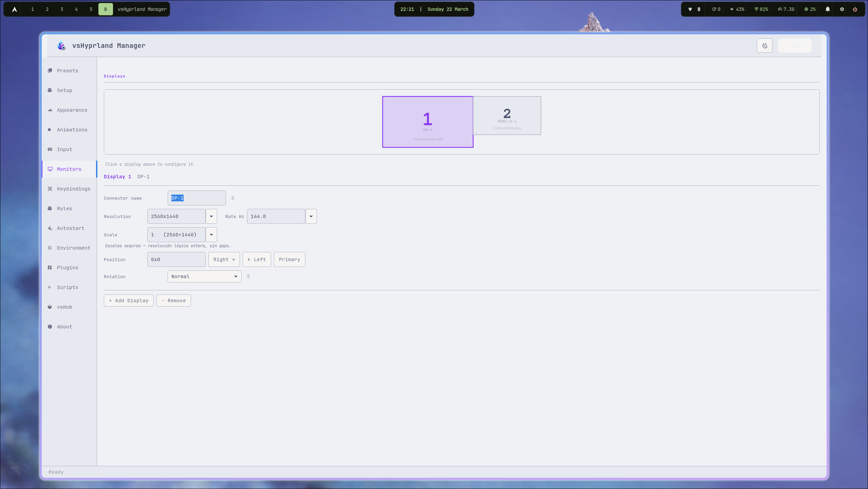This screenshot has width=868, height=489.
Task: Check the pending updates counter showing 0
Action: (x=716, y=9)
